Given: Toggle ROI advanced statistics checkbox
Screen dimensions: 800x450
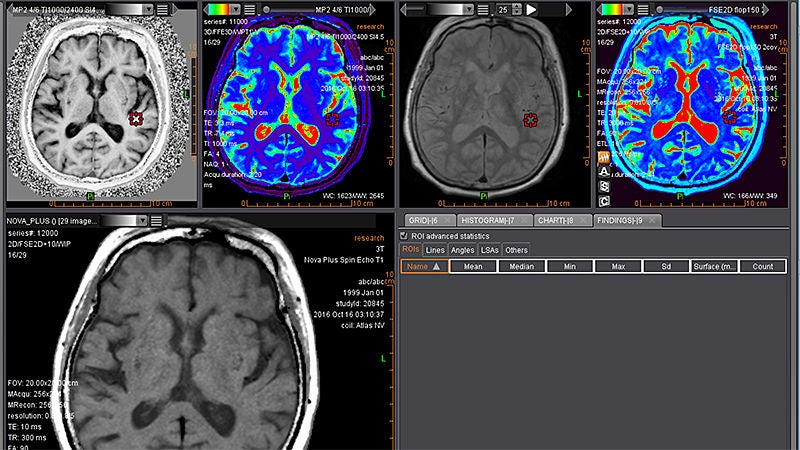Looking at the screenshot, I should (x=404, y=236).
